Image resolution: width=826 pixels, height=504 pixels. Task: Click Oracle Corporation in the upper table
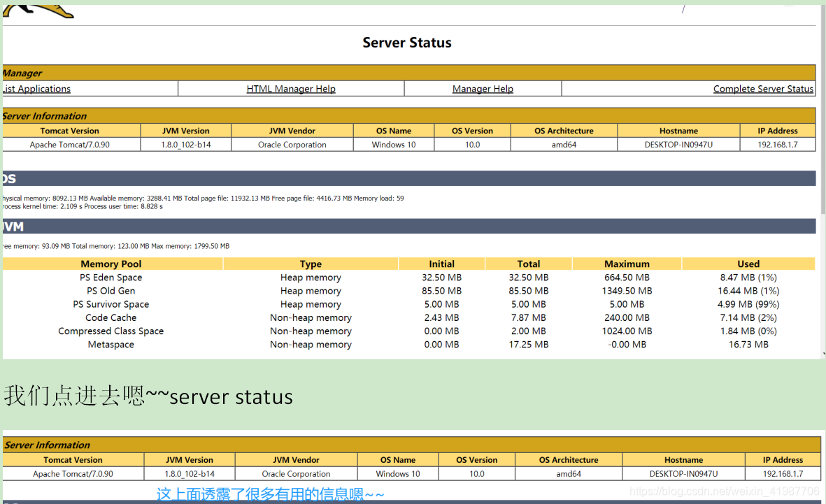click(x=292, y=145)
